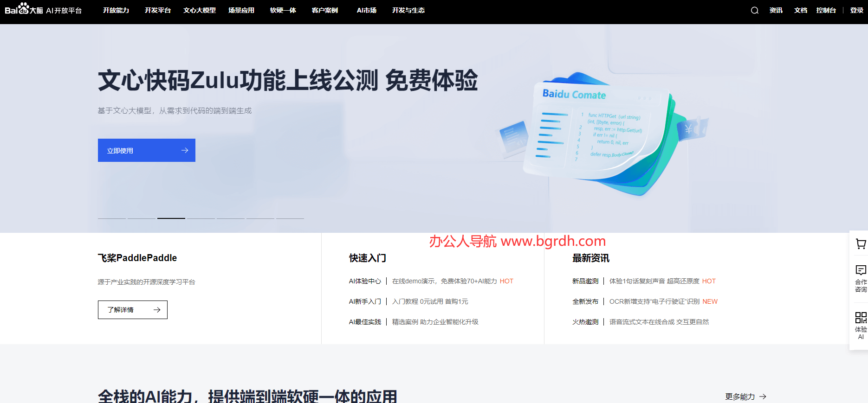The width and height of the screenshot is (868, 403).
Task: Select the seventh carousel indicator
Action: point(290,218)
